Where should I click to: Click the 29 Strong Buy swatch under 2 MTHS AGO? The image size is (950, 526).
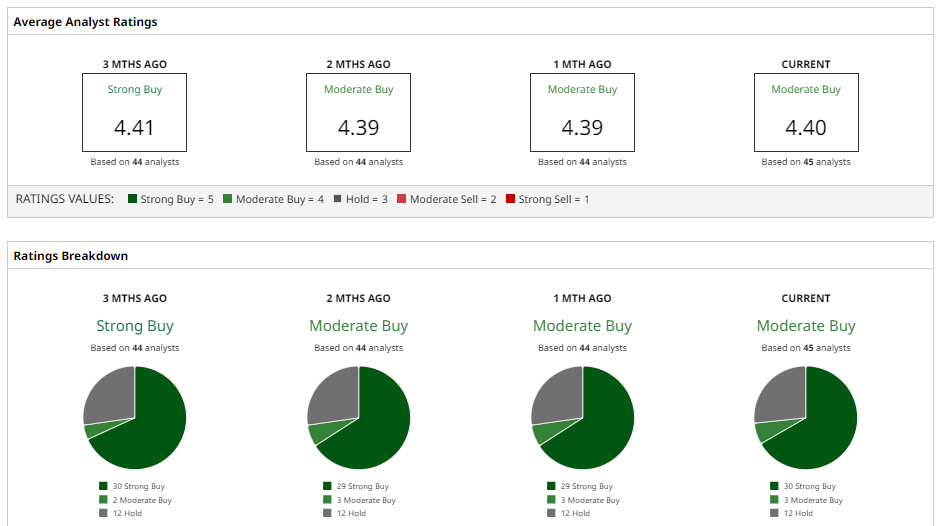[327, 487]
